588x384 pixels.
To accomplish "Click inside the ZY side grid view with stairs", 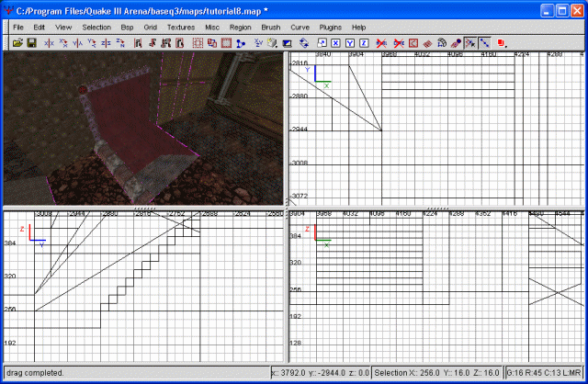I will click(x=143, y=287).
